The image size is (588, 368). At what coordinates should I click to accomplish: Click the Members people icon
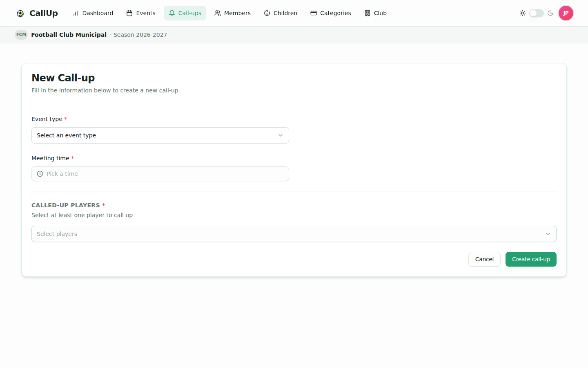218,13
